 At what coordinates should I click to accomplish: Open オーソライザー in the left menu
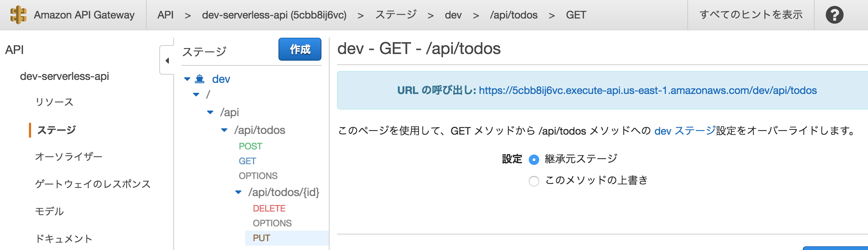pyautogui.click(x=69, y=157)
